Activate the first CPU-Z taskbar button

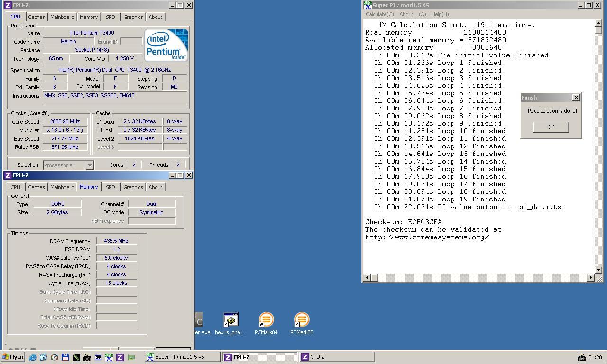click(259, 357)
